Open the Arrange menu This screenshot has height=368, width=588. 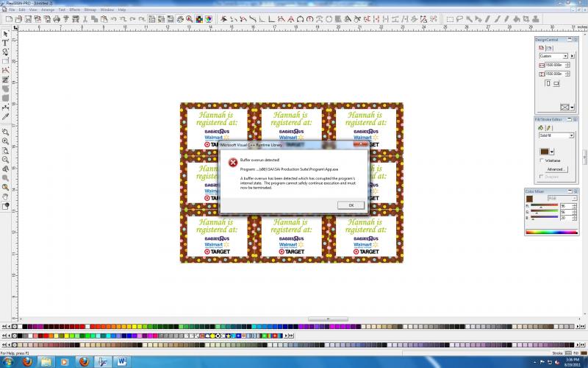[x=48, y=10]
